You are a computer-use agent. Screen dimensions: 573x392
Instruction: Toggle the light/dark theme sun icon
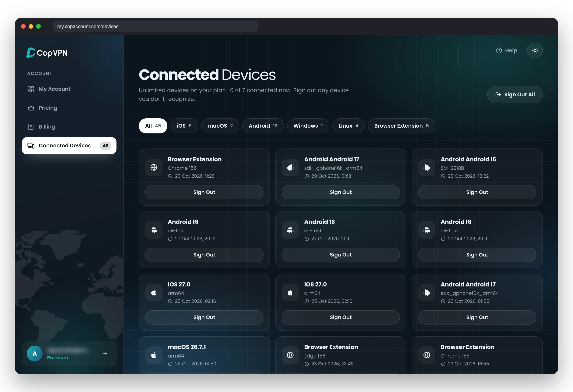coord(535,51)
